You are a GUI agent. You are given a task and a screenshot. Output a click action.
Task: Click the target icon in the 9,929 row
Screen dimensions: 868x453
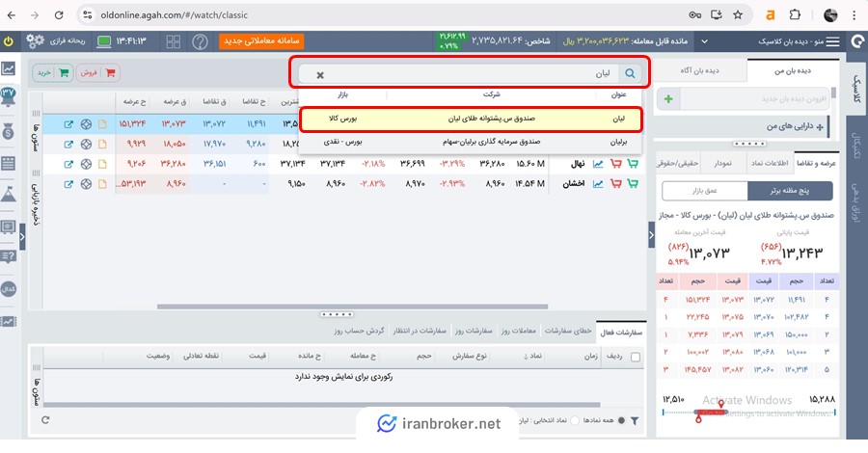point(86,145)
